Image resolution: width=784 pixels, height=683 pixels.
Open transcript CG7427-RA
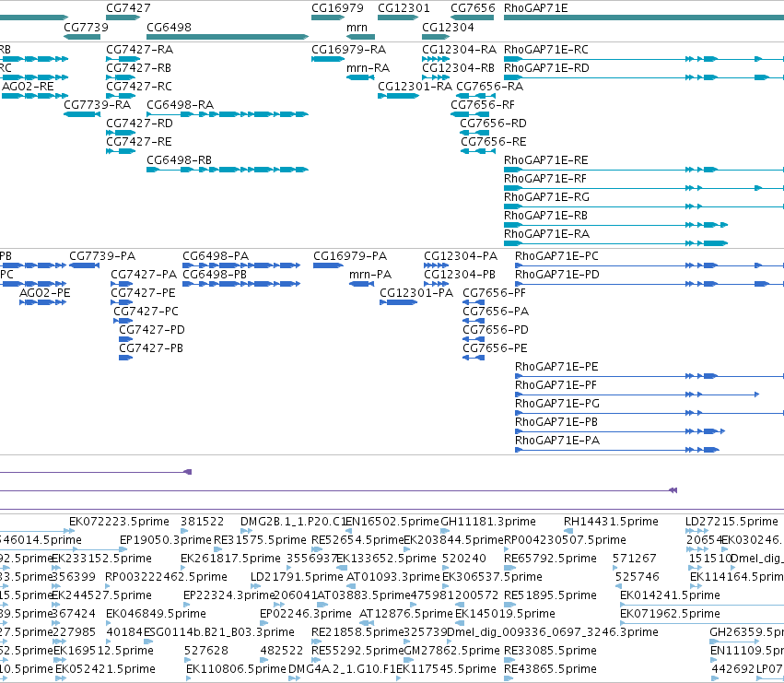(x=139, y=50)
